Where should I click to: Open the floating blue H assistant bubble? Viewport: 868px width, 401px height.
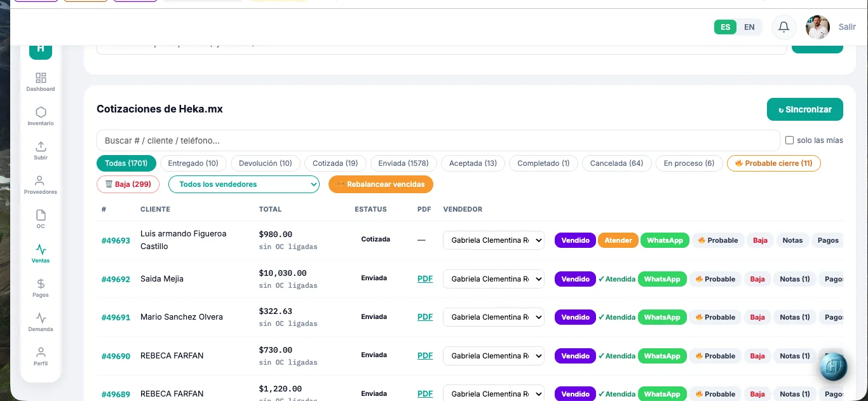point(833,367)
